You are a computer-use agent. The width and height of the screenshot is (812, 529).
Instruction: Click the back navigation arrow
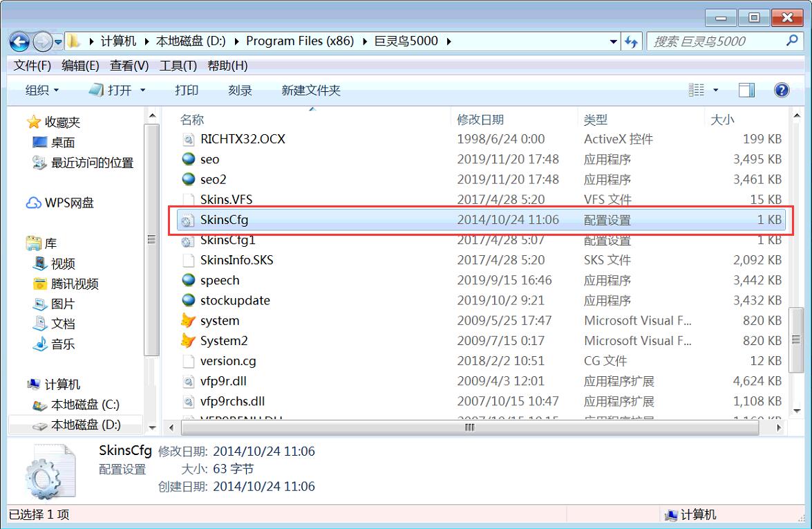pos(19,41)
